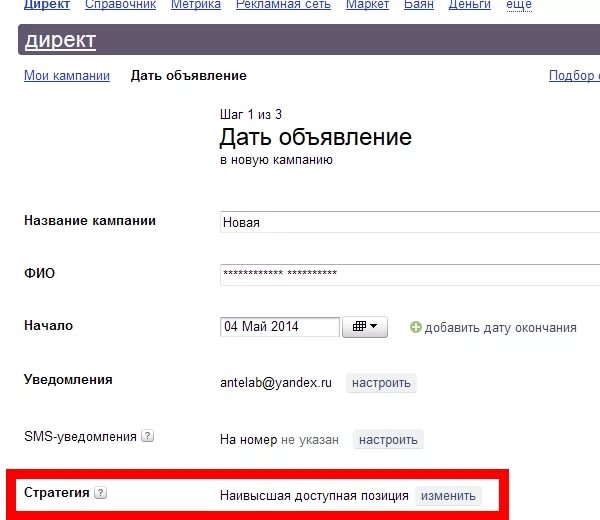Expand the еще menu
600x520 pixels.
coord(519,5)
